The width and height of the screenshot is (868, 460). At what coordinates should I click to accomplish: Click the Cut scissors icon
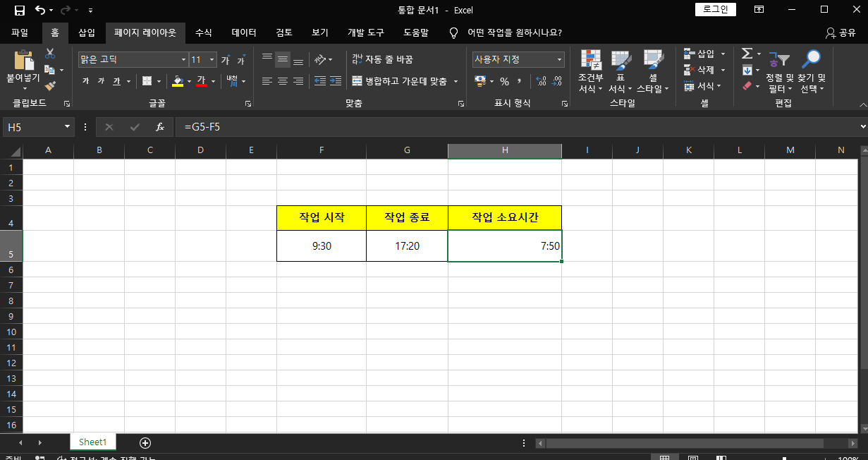click(x=50, y=54)
